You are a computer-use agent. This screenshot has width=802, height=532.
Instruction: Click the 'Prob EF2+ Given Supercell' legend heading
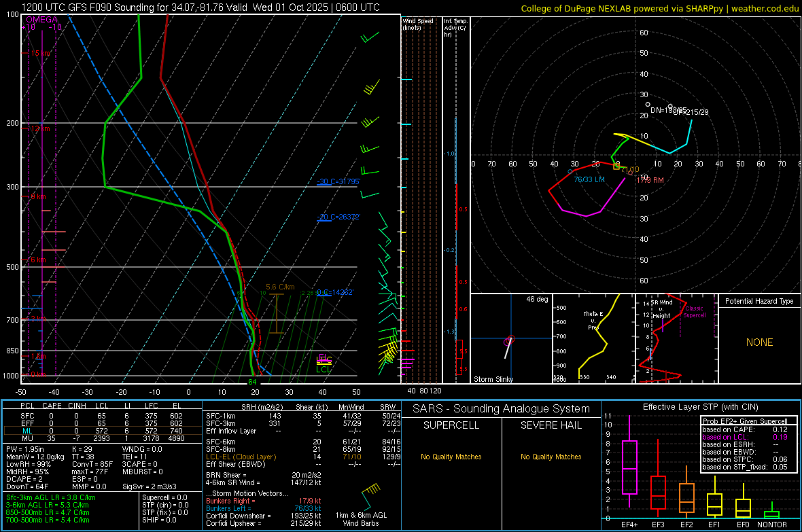[745, 421]
